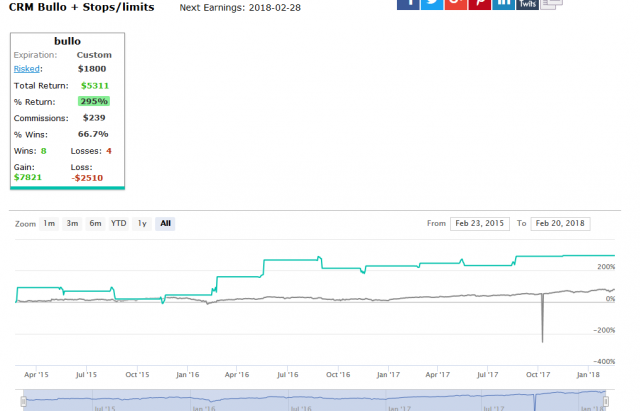Grab the right navigator range handle
The image size is (640, 411).
606,402
